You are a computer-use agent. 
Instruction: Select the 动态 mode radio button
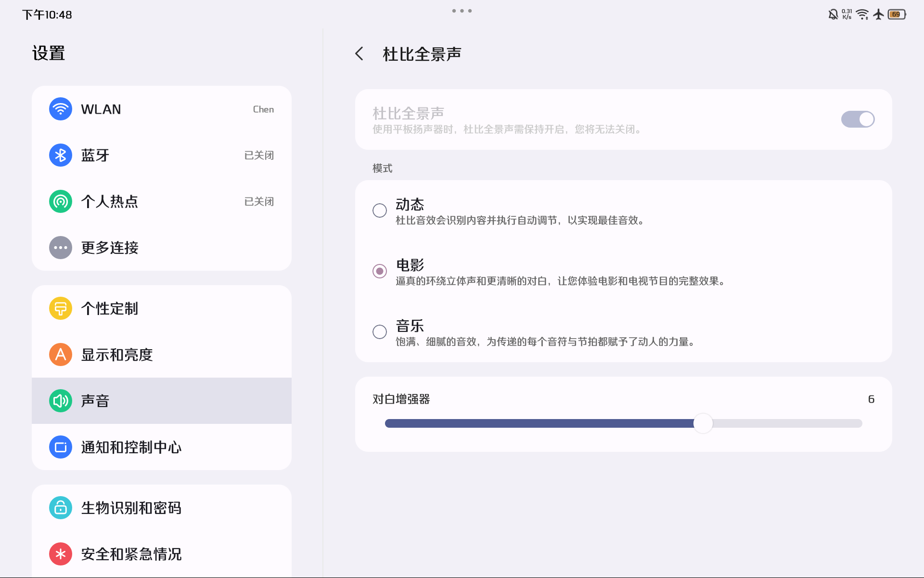click(380, 210)
